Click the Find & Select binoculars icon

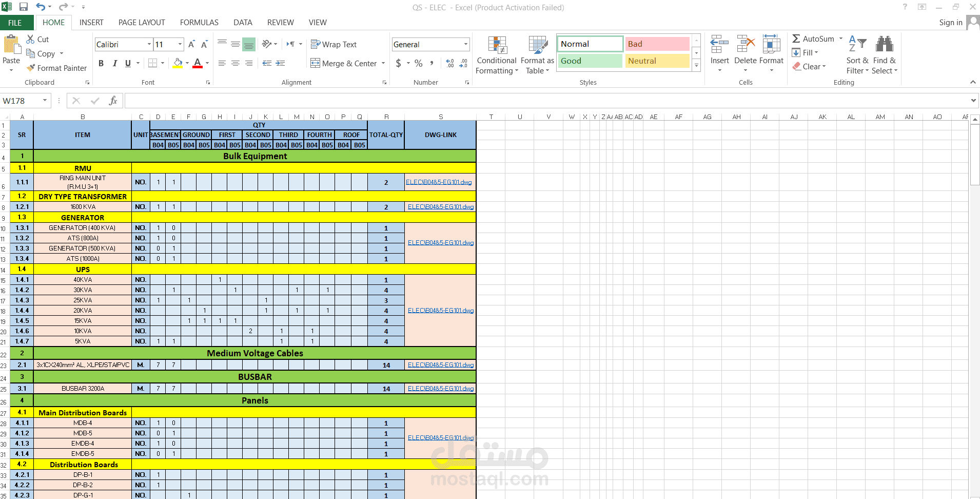884,45
